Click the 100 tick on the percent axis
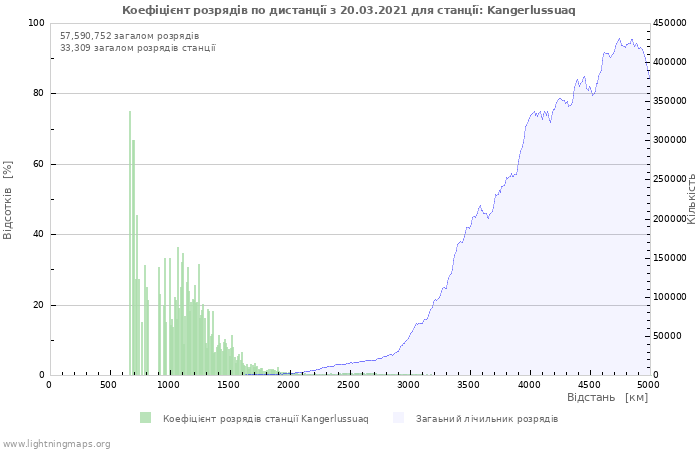The width and height of the screenshot is (700, 450). click(35, 23)
